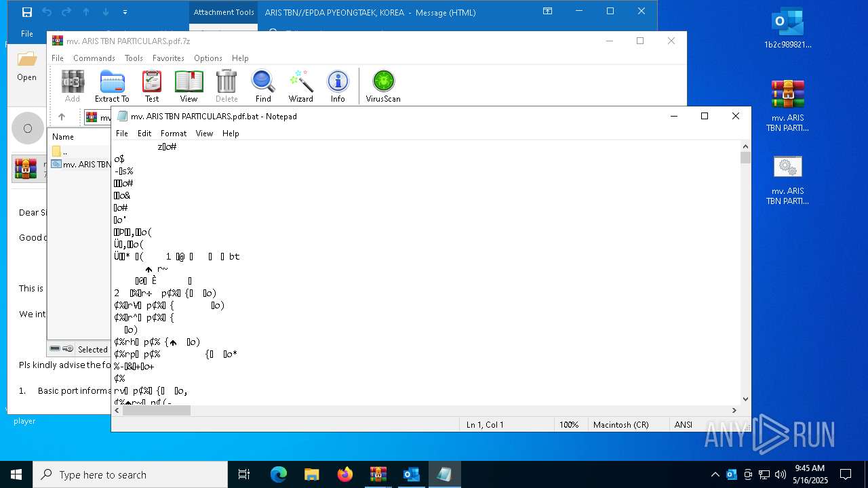Click the Outlook File tab
This screenshot has height=488, width=868.
(27, 34)
